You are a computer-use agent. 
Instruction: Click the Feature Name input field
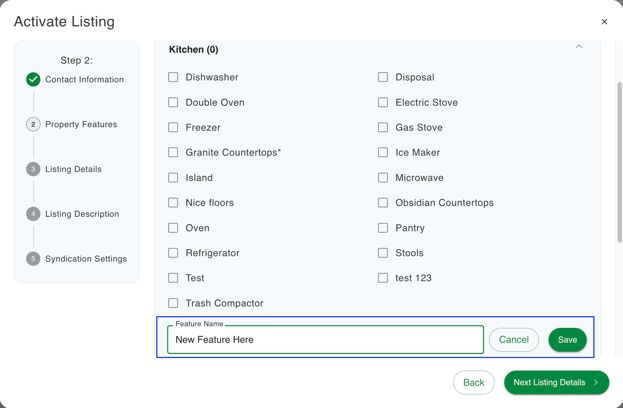325,340
